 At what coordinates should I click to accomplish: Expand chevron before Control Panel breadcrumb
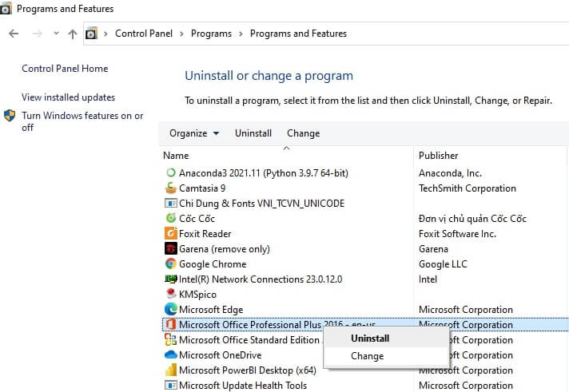[x=105, y=34]
